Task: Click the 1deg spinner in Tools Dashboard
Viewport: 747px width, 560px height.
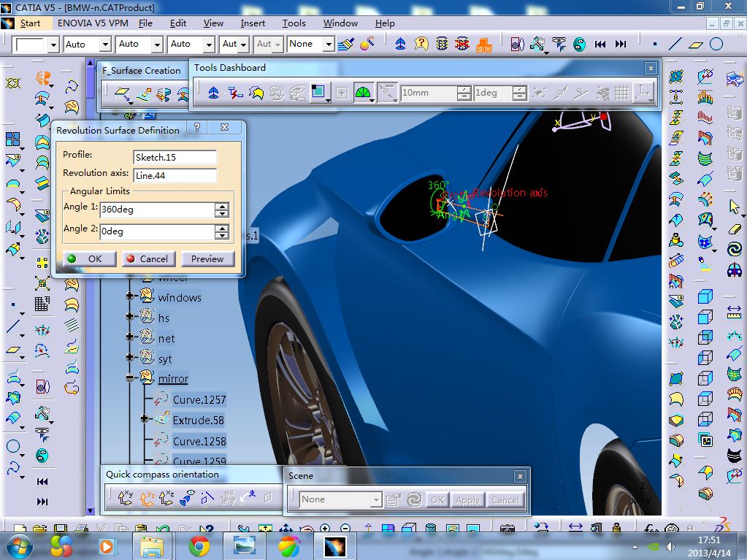Action: [x=518, y=93]
